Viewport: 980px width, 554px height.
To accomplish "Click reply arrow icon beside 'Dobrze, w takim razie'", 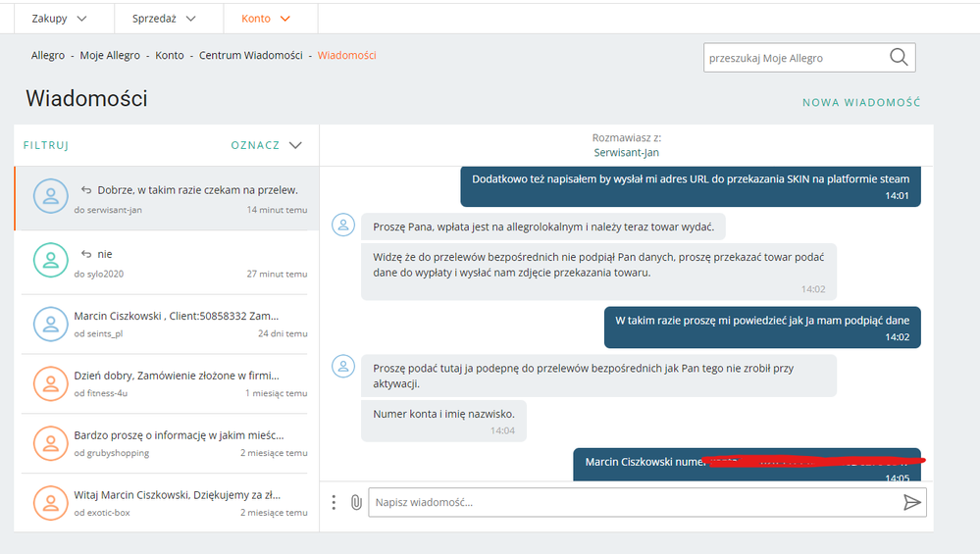I will [x=86, y=190].
